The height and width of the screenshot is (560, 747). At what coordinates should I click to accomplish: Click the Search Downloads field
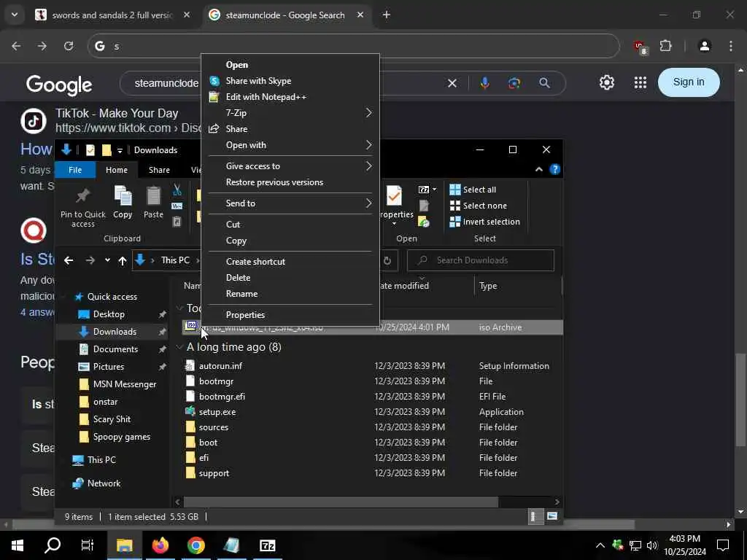click(481, 260)
